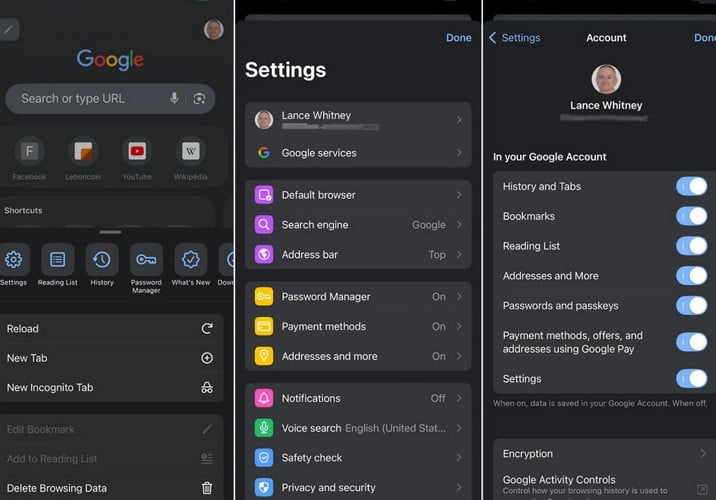Open the Leboncoin shortcut icon
Viewport: 716px width, 500px height.
tap(83, 151)
